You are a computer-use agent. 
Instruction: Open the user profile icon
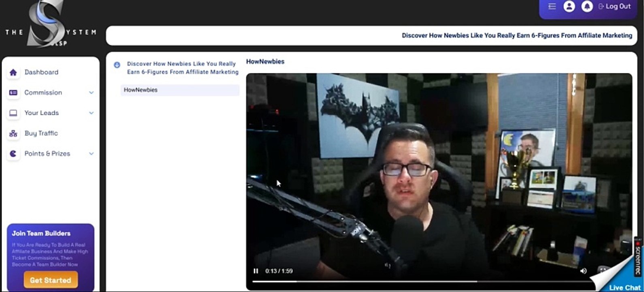click(569, 6)
